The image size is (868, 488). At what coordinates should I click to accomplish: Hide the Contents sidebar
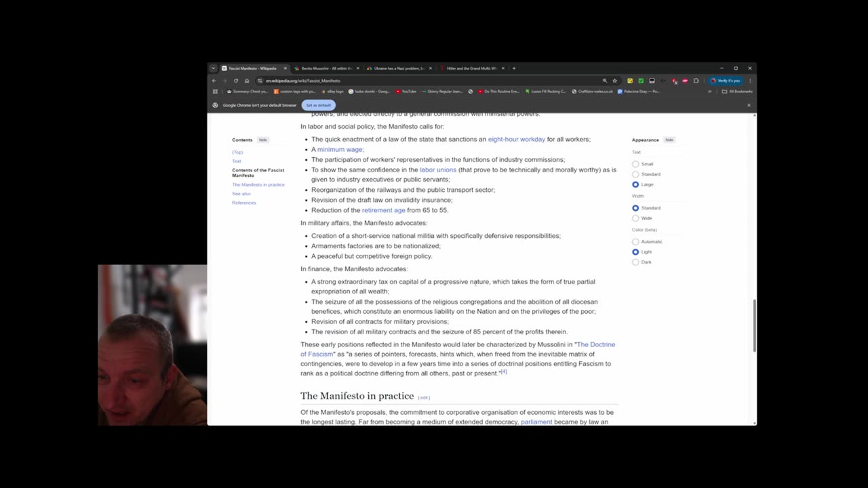pos(262,140)
